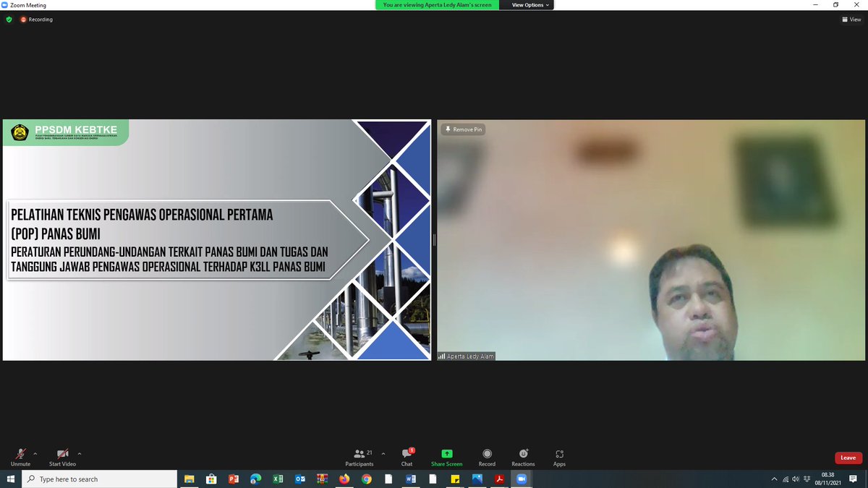Open the View Options dropdown

pyautogui.click(x=531, y=5)
